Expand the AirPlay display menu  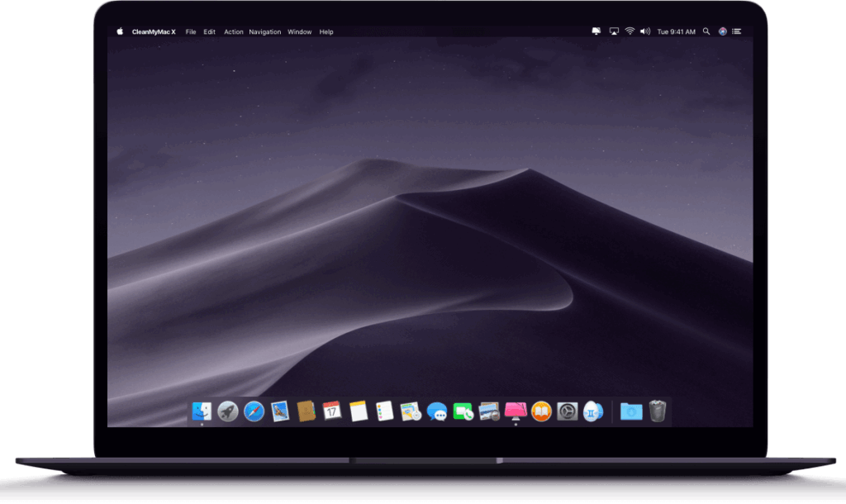coord(614,31)
